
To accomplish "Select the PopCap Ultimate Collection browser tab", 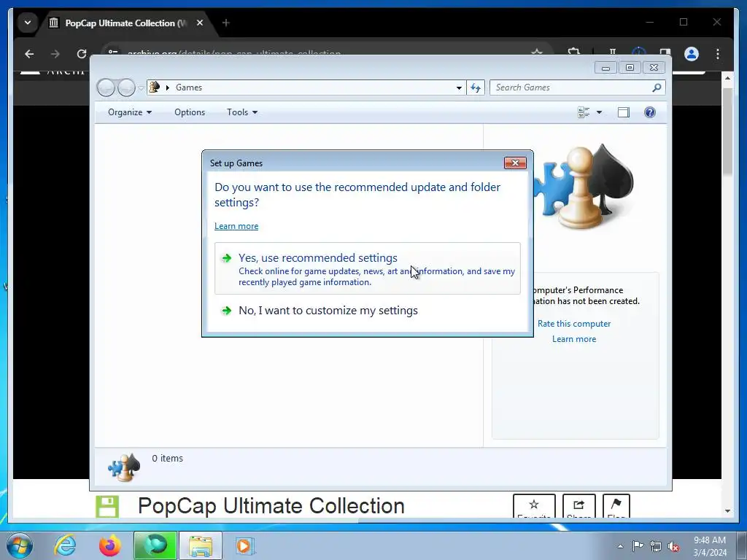I will pyautogui.click(x=125, y=23).
